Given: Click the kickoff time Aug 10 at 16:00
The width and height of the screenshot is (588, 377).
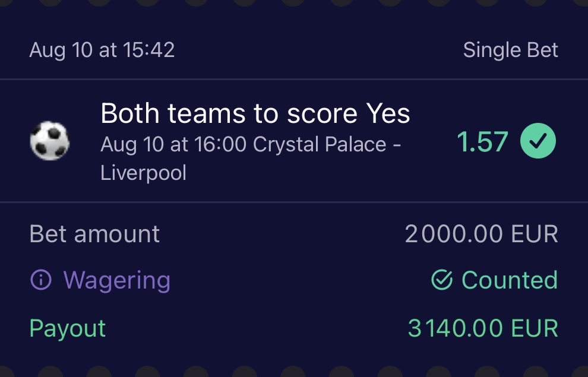Looking at the screenshot, I should click(174, 144).
